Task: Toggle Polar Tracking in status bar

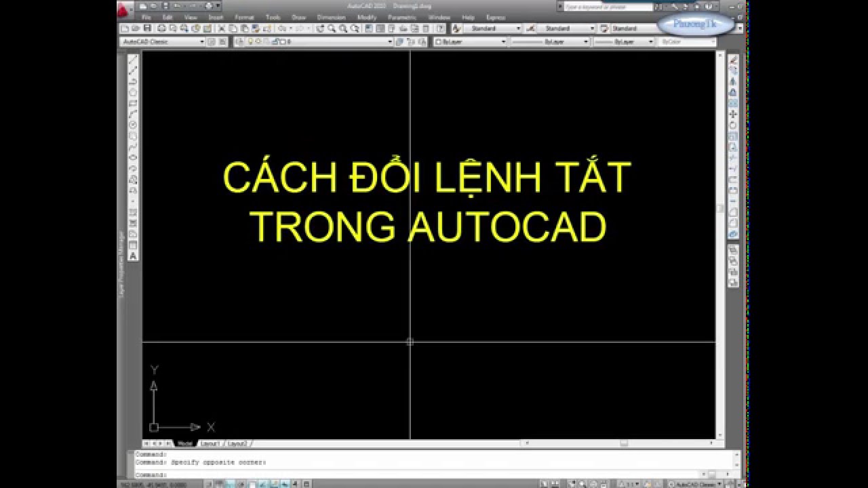Action: (x=241, y=484)
